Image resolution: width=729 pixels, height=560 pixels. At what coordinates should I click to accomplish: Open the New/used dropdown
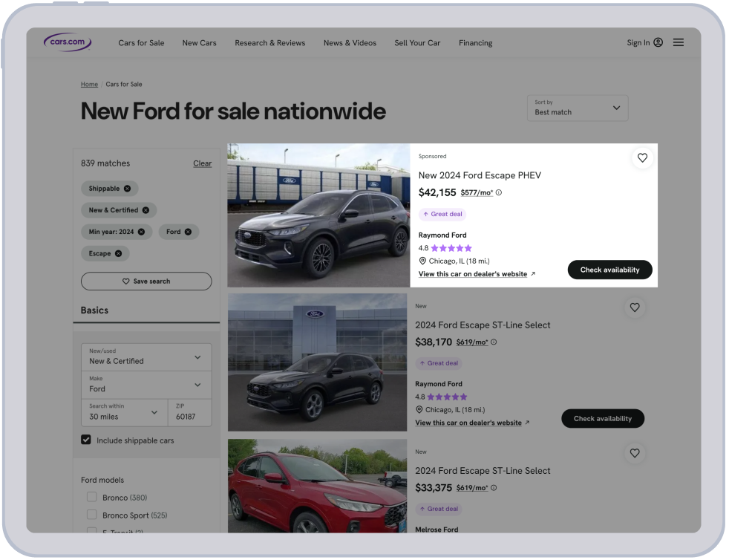pyautogui.click(x=147, y=359)
